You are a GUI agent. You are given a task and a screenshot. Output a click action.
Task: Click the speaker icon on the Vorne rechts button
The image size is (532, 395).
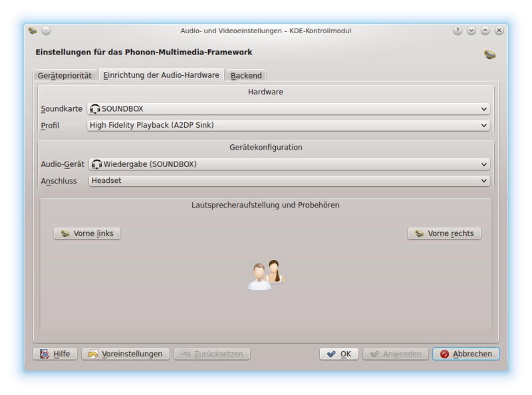(x=418, y=233)
